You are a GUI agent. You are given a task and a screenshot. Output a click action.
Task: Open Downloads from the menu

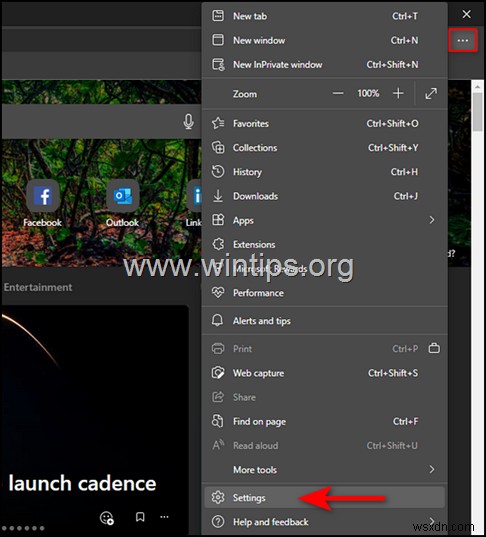tap(324, 196)
